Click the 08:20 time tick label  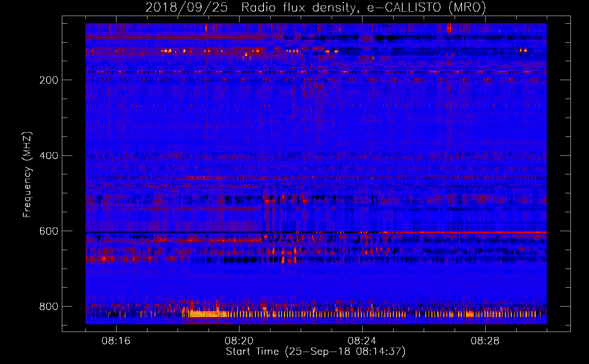[x=239, y=341]
